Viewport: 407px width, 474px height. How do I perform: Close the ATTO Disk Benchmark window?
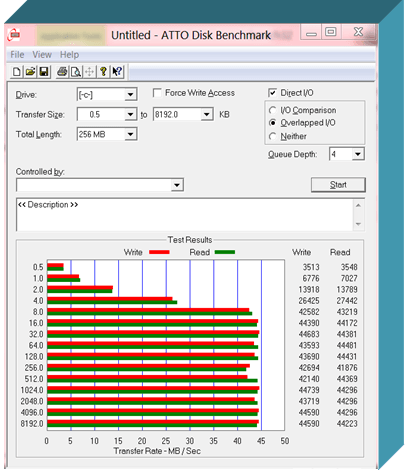pyautogui.click(x=358, y=32)
